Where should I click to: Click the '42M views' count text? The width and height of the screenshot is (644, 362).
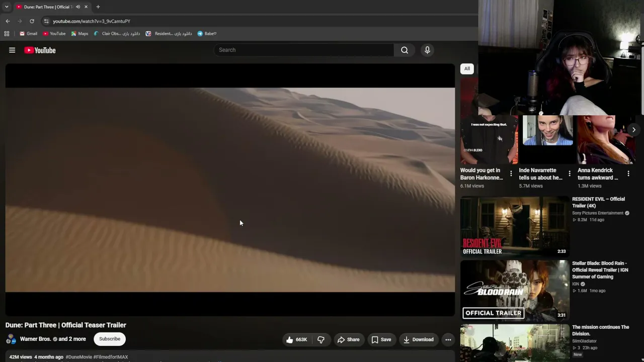(x=21, y=357)
